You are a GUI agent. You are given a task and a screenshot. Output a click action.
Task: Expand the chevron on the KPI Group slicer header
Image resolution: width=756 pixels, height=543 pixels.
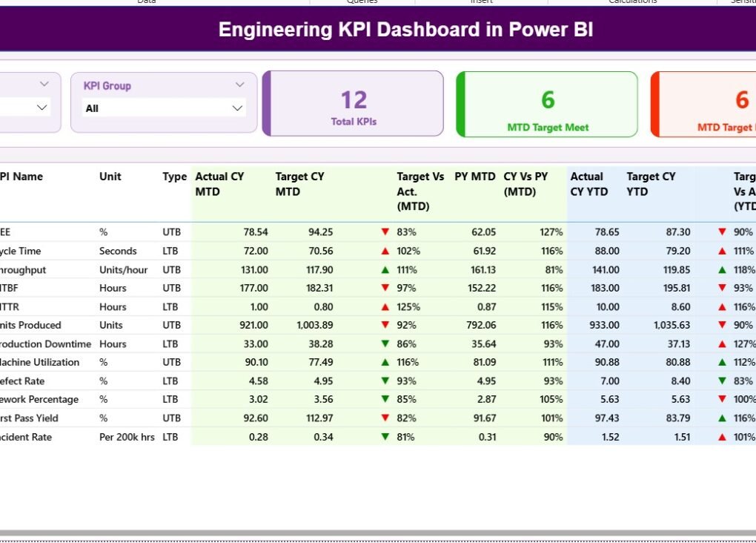[239, 85]
